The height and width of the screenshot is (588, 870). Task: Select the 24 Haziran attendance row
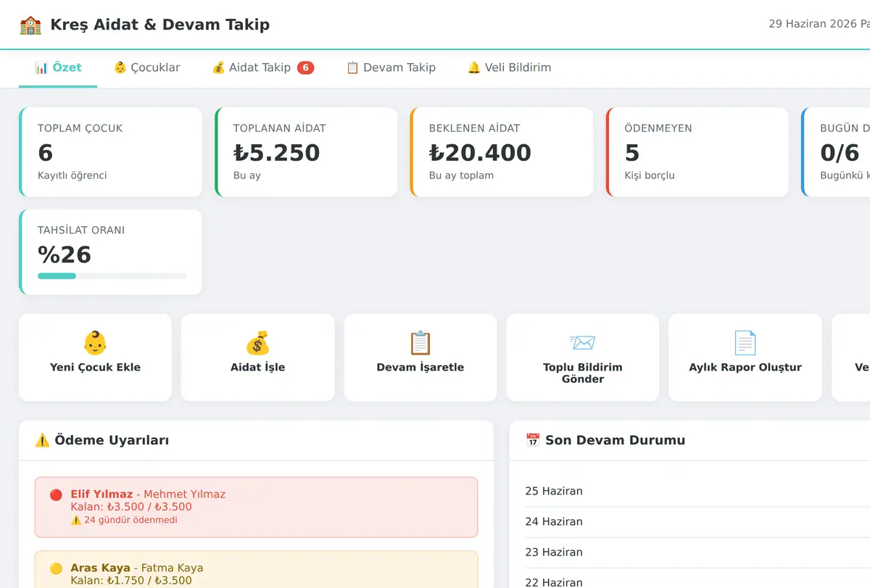click(x=697, y=522)
